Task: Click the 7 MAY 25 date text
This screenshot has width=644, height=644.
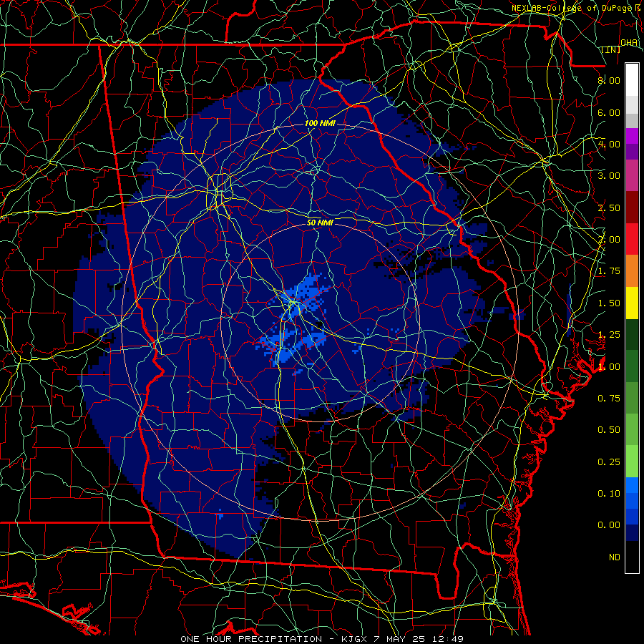Action: tap(401, 639)
